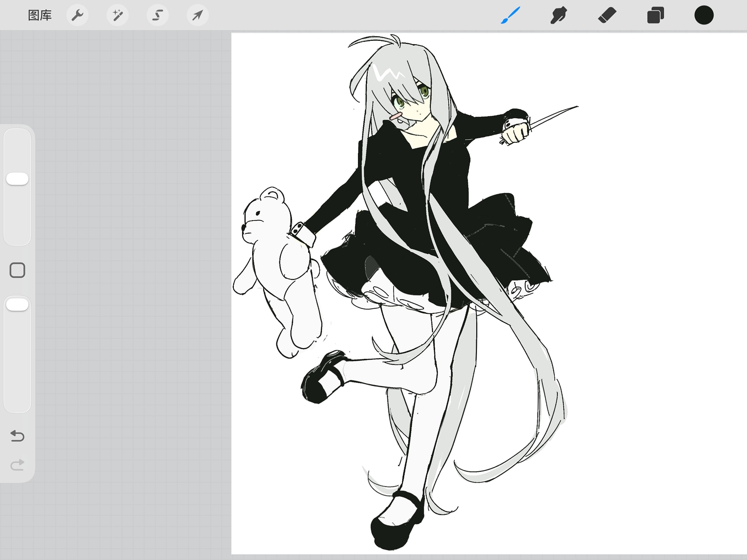
Task: Redo the undone stroke
Action: click(x=17, y=465)
